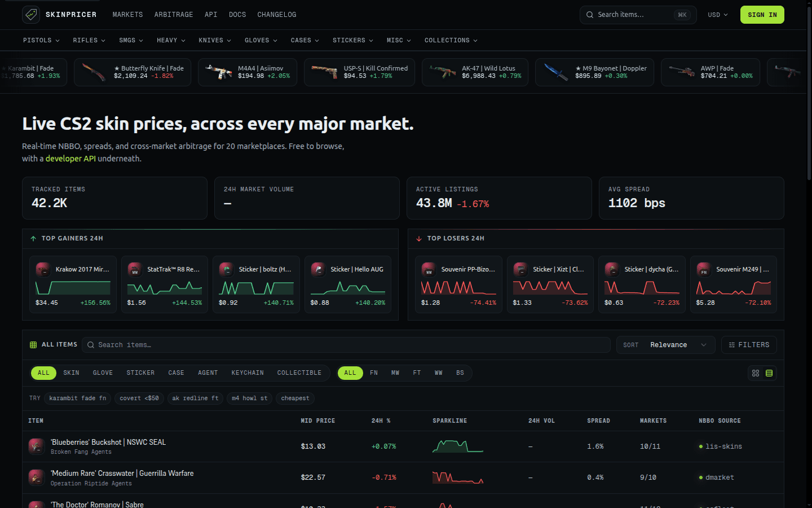Click the search magnifier icon in top bar

590,15
